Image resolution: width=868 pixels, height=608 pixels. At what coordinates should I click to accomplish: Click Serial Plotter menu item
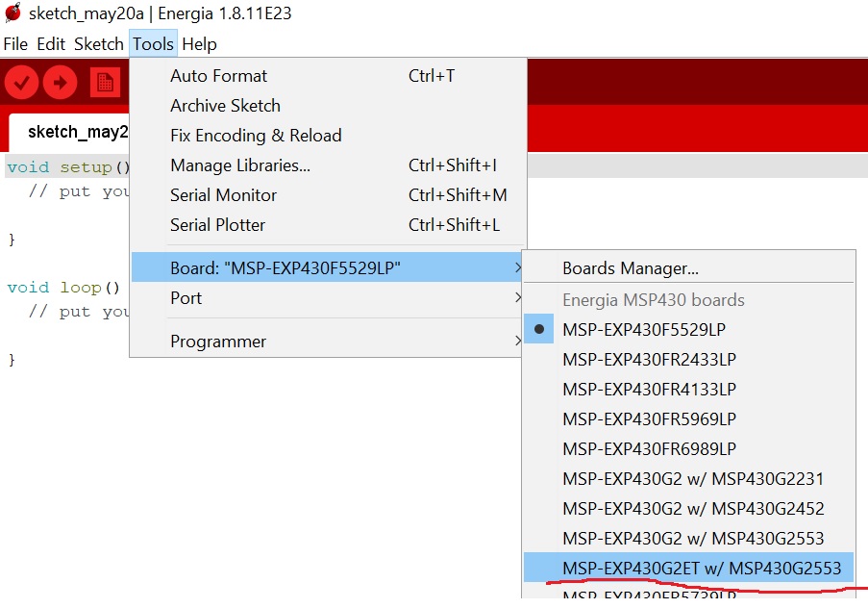click(x=217, y=225)
